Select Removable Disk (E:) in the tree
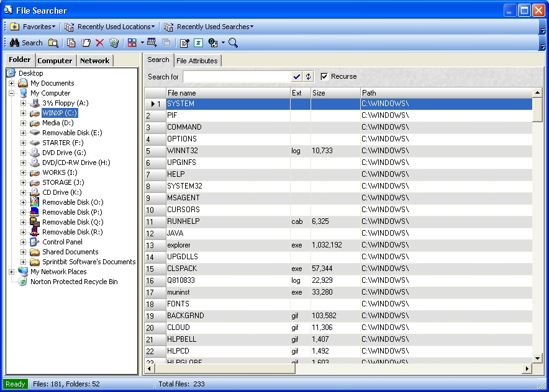This screenshot has height=392, width=549. (72, 133)
